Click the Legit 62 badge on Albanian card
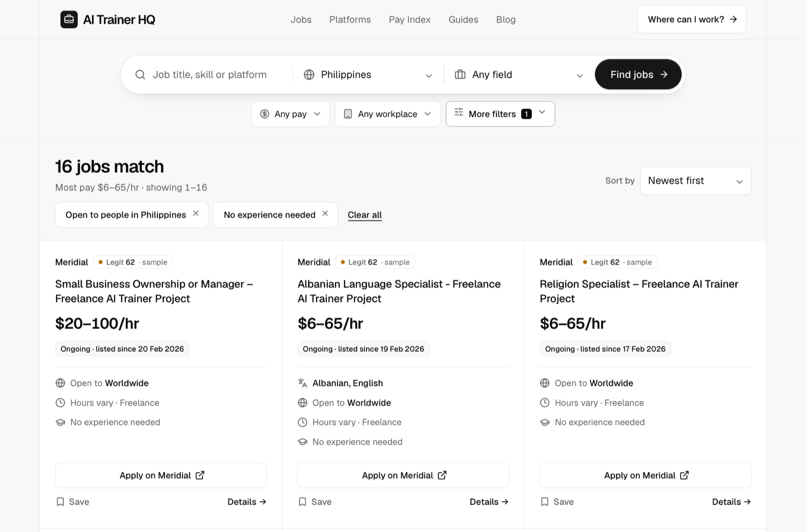Viewport: 808px width, 532px height. tap(375, 262)
